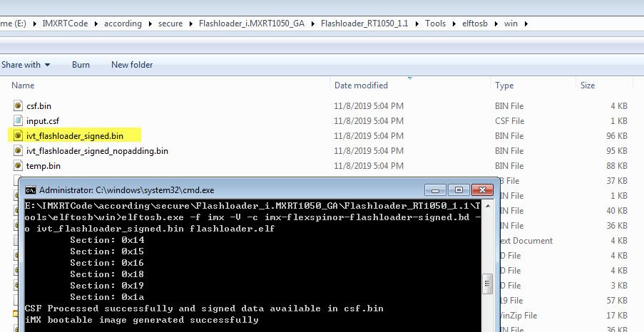
Task: Minimize the cmd.exe window
Action: (435, 190)
